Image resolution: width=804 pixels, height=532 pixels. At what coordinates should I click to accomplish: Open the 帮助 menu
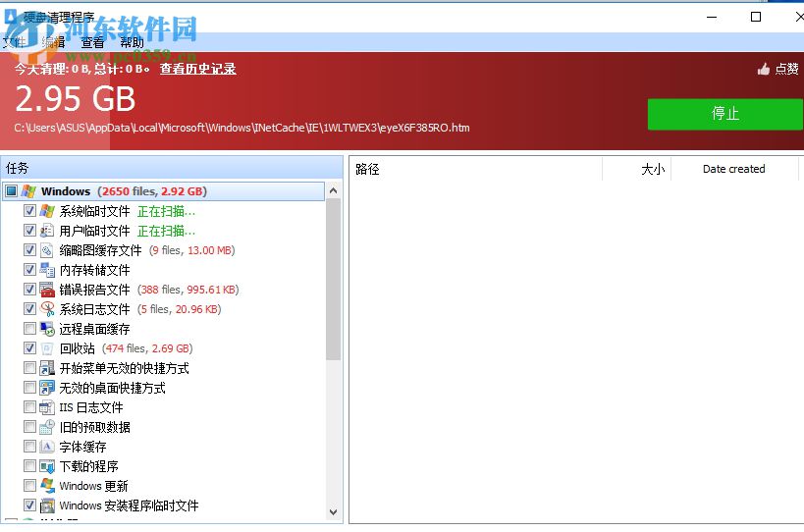132,42
